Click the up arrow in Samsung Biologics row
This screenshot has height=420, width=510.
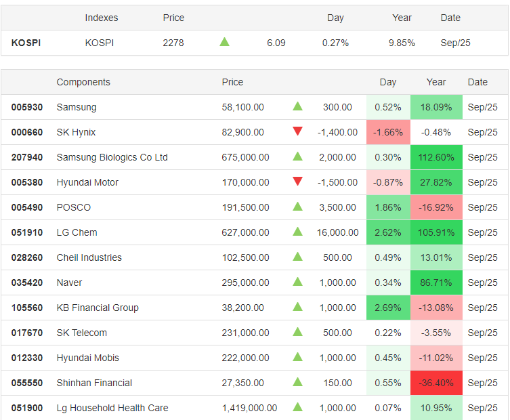297,156
